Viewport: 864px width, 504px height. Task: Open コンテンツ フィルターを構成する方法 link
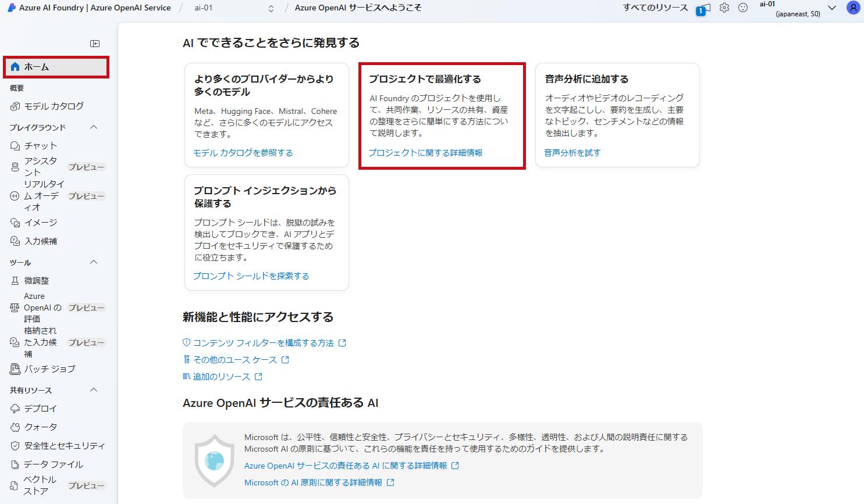point(264,343)
